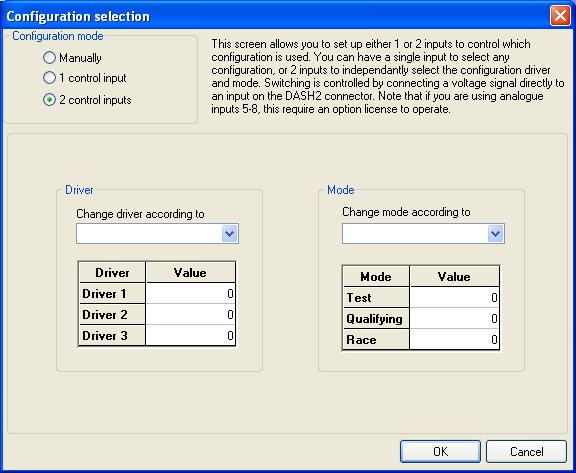Edit the Qualifying mode value cell
The height and width of the screenshot is (473, 576).
coord(454,318)
